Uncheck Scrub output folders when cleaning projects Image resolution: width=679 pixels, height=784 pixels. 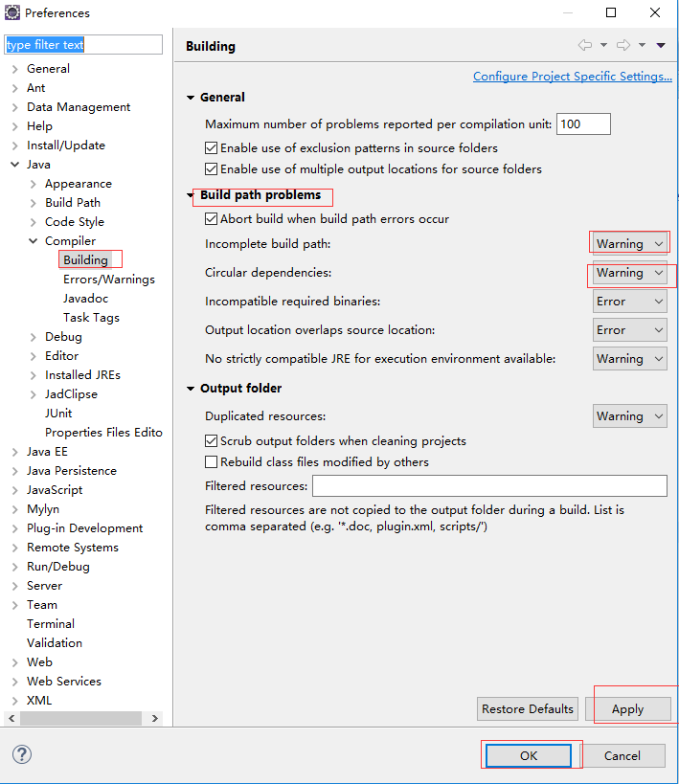[211, 440]
